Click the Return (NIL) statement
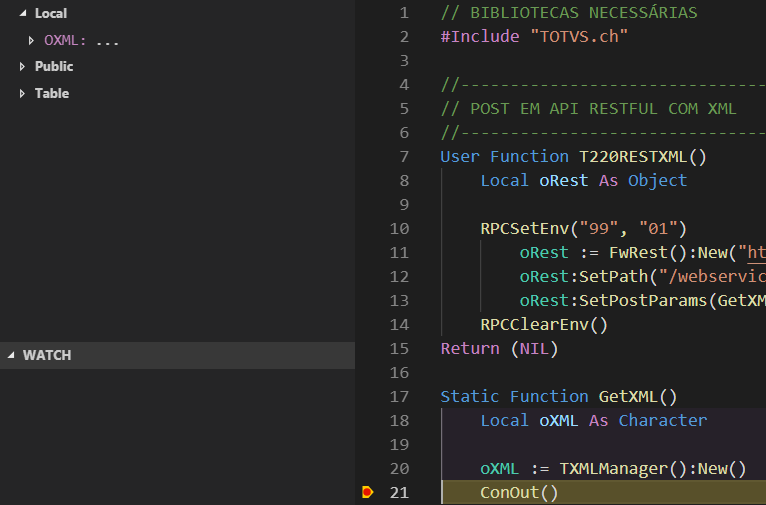 pos(499,349)
